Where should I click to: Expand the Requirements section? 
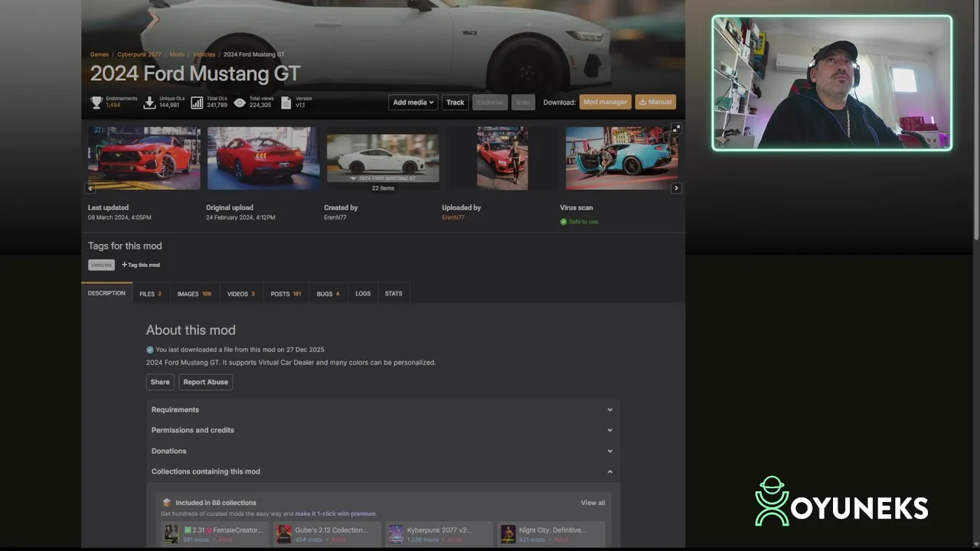pos(383,409)
